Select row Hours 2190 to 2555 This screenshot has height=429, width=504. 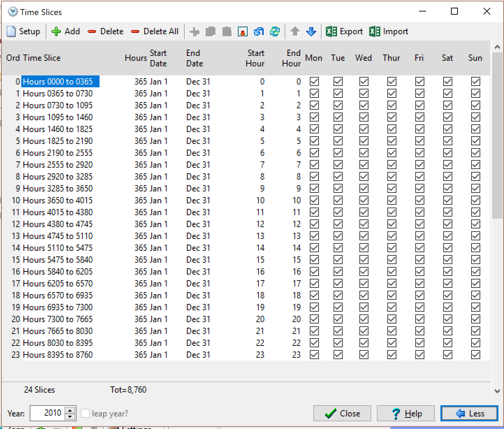[x=246, y=153]
